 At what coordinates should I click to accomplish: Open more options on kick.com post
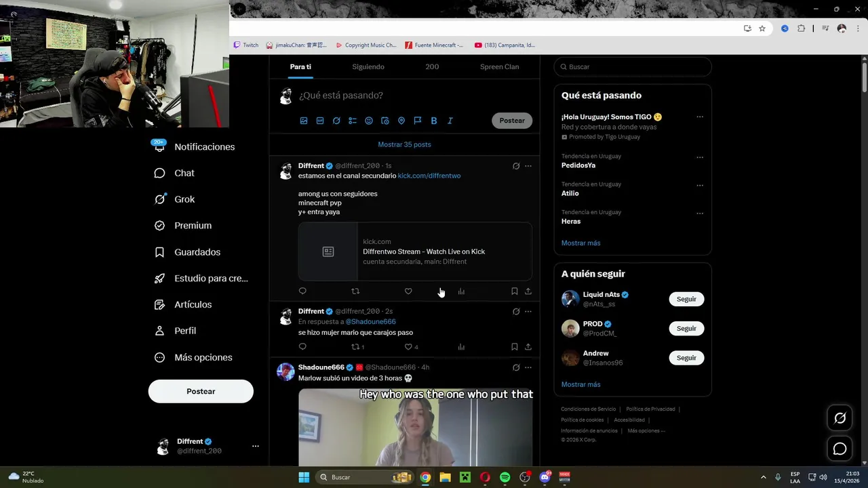point(528,166)
